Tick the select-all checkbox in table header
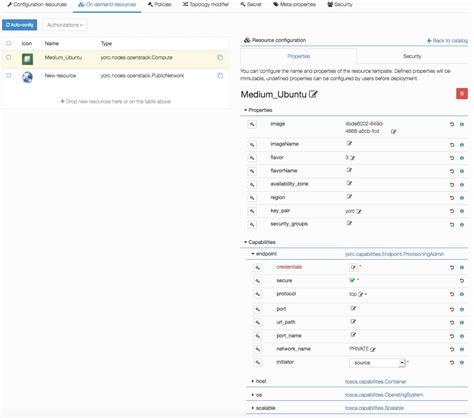The height and width of the screenshot is (418, 474). [9, 43]
